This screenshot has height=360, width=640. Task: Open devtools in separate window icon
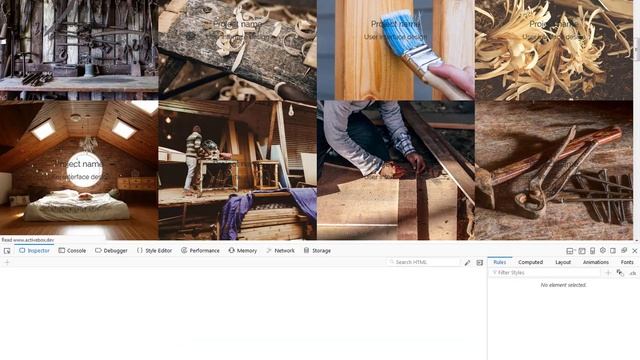[624, 250]
